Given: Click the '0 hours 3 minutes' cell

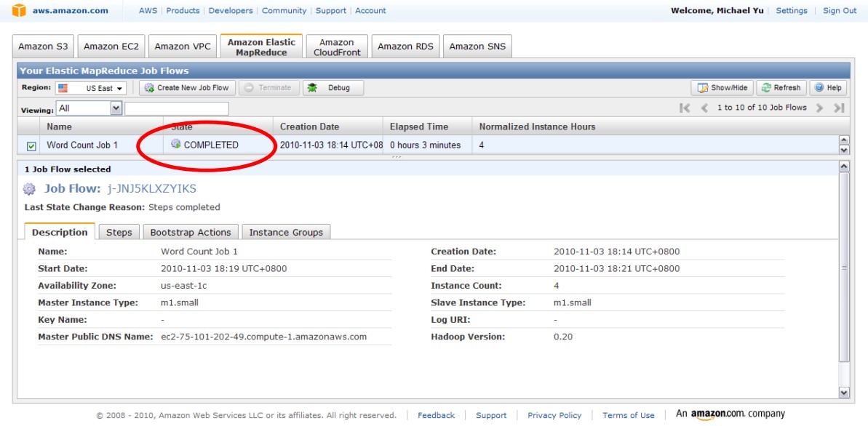Looking at the screenshot, I should click(x=425, y=145).
